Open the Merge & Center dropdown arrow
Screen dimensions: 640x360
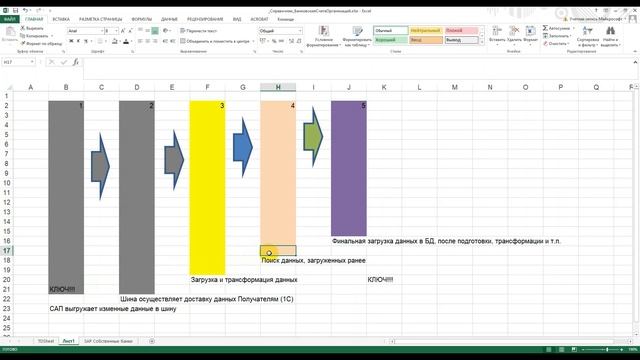pos(253,41)
